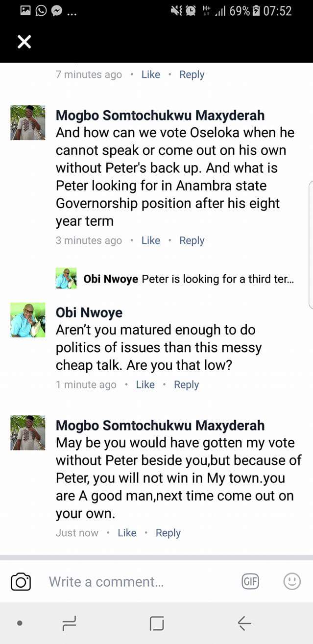Image resolution: width=313 pixels, height=644 pixels.
Task: Reply to Obi Nwoye's 1 minute ago comment
Action: [x=186, y=384]
